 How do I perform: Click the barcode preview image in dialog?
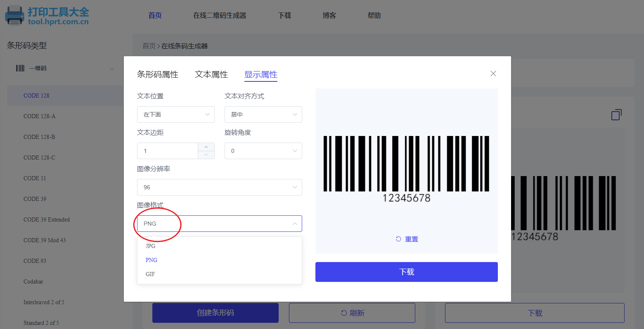407,169
